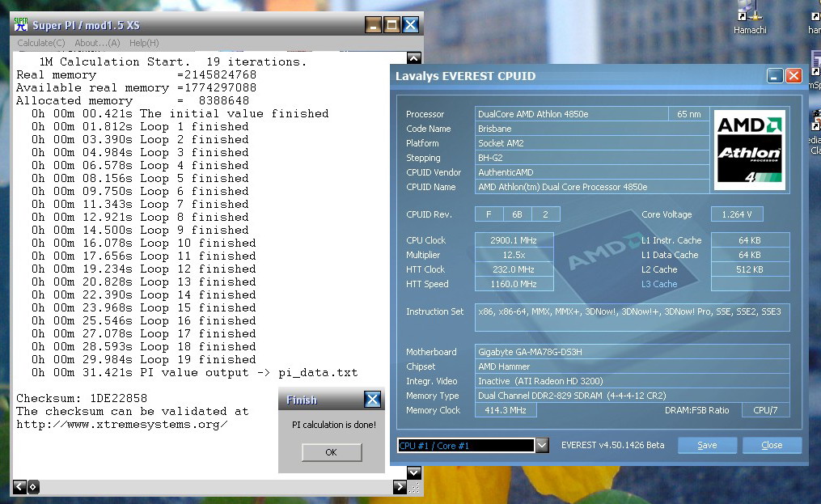Click the horizontal scrollbar thumb in Super PI
821x504 pixels.
point(32,487)
